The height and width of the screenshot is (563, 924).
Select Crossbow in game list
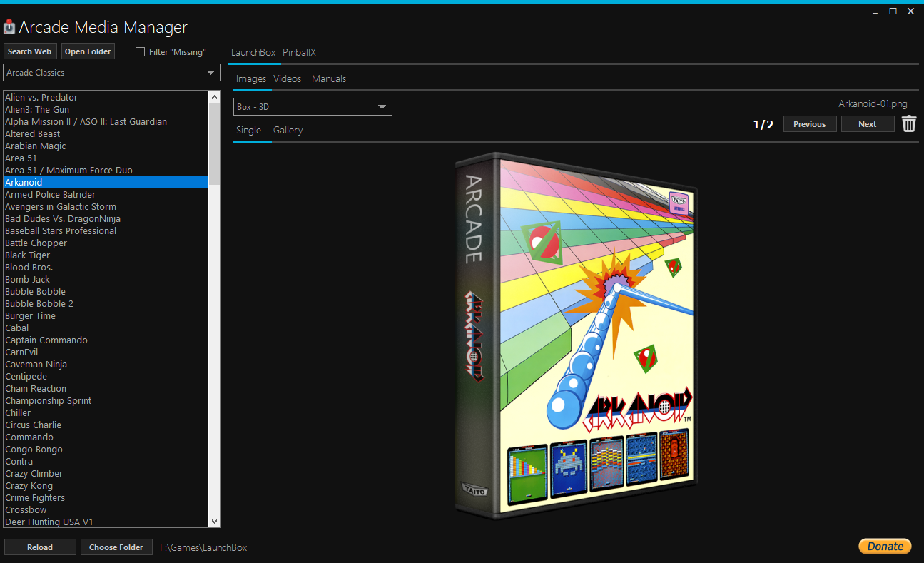pyautogui.click(x=106, y=510)
